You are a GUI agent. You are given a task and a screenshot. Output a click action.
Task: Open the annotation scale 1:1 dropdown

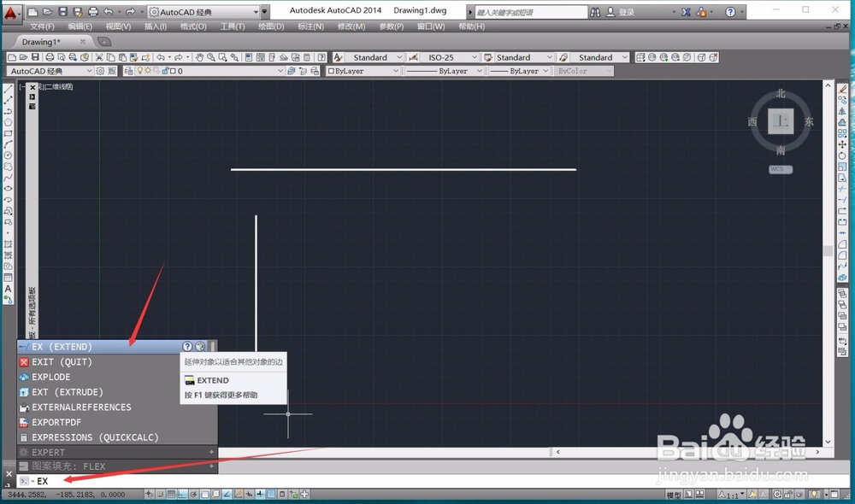pos(731,495)
